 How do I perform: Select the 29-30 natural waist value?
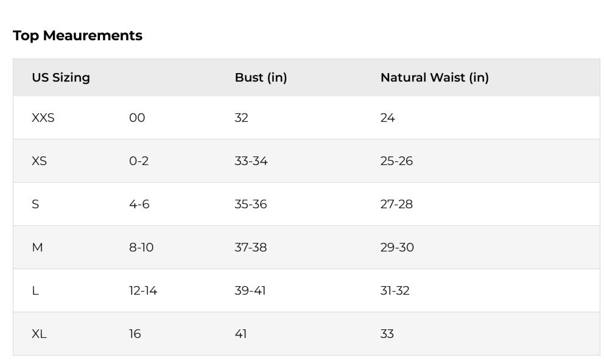coord(397,248)
